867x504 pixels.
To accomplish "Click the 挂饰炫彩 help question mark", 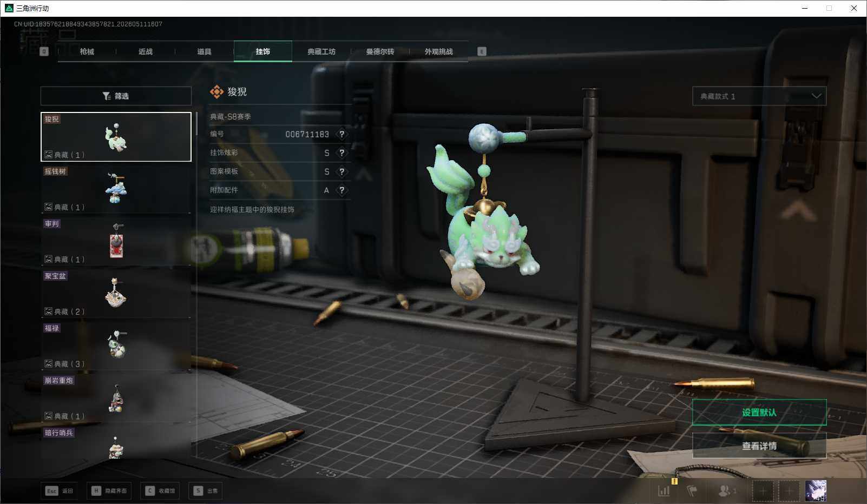I will coord(341,153).
